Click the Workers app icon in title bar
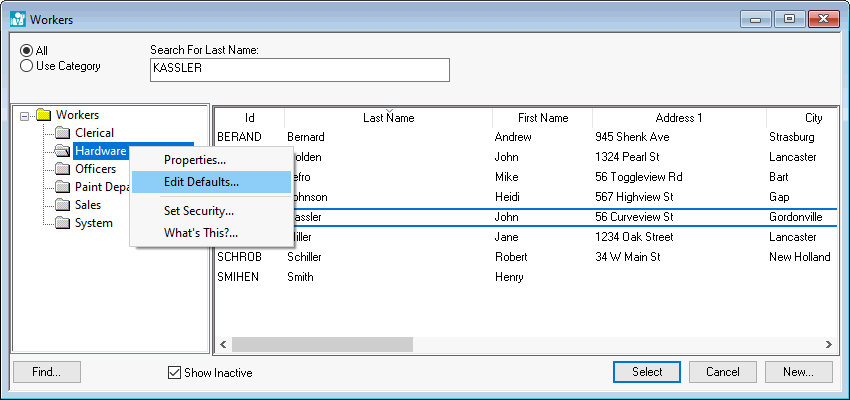Image resolution: width=850 pixels, height=400 pixels. (x=17, y=19)
